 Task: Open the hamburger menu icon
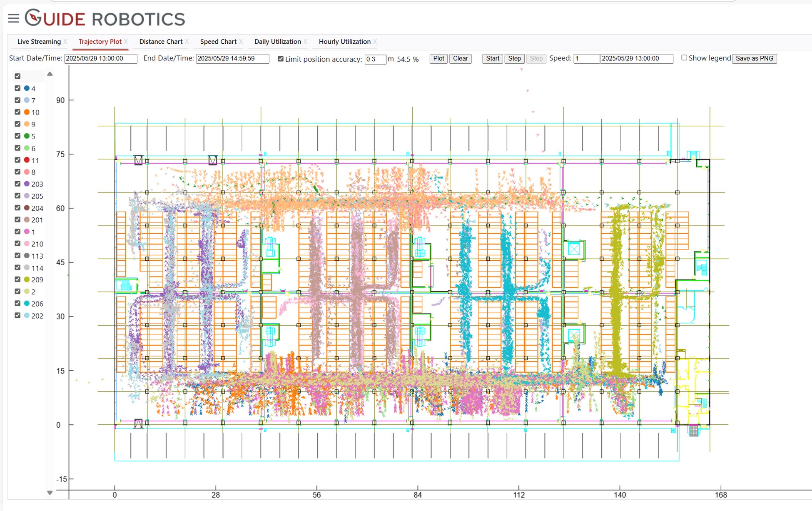[13, 18]
